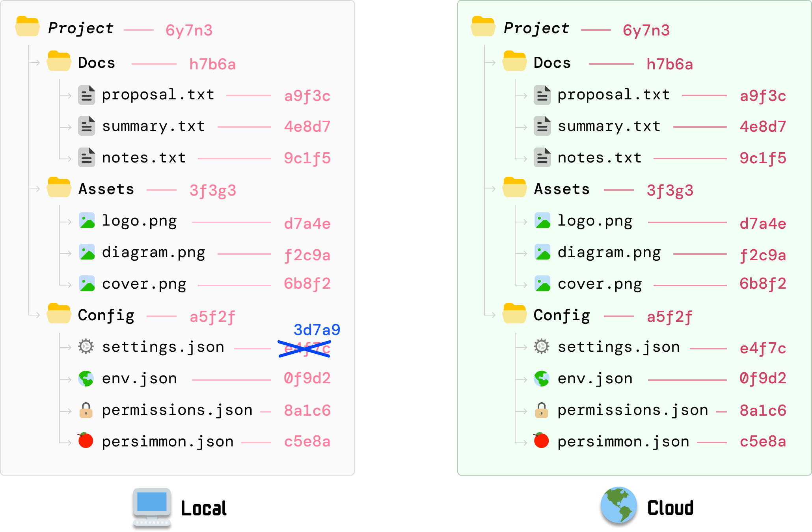Click the document icon of right proposal.txt
The width and height of the screenshot is (812, 532).
coord(542,95)
